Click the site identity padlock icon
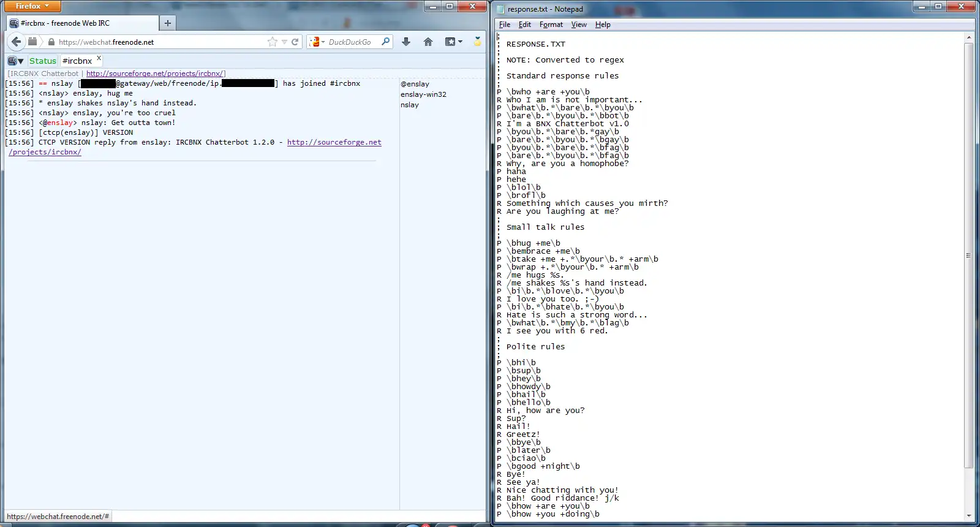 point(51,42)
